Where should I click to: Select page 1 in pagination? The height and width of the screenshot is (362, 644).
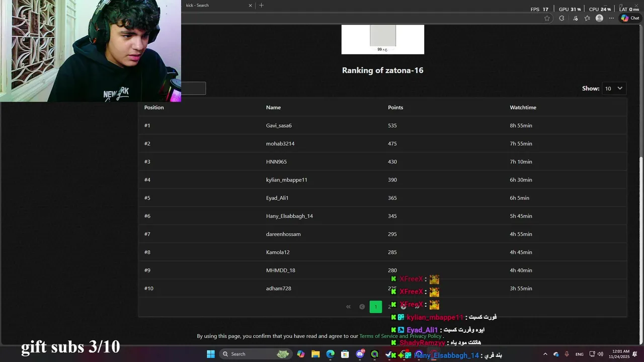click(x=376, y=307)
